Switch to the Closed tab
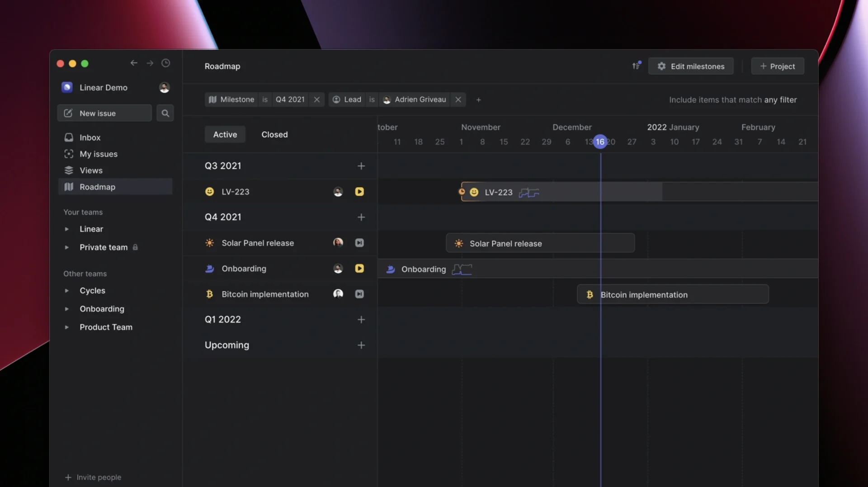The width and height of the screenshot is (868, 487). click(x=274, y=134)
